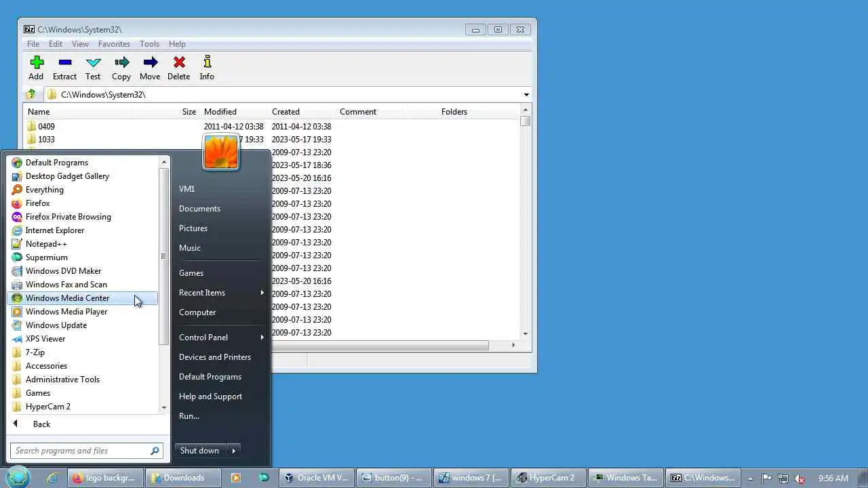Screen dimensions: 868x488
Task: Open Default Programs in the Start menu program list
Action: tap(82, 163)
